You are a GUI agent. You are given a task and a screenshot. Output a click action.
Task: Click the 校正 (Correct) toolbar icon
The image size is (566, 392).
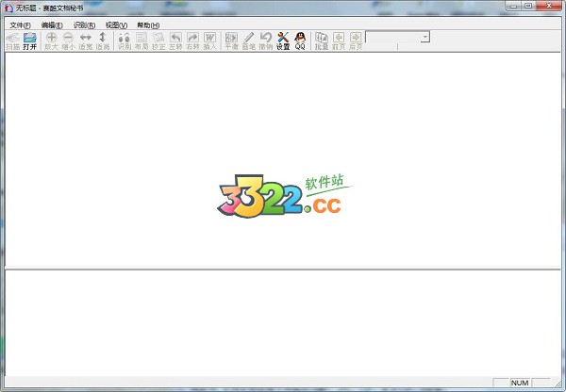click(x=158, y=41)
